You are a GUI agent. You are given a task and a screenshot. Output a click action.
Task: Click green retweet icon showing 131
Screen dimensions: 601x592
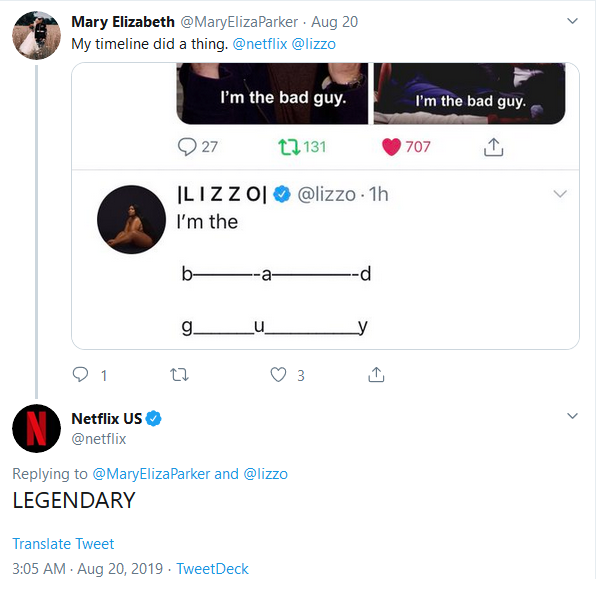290,147
